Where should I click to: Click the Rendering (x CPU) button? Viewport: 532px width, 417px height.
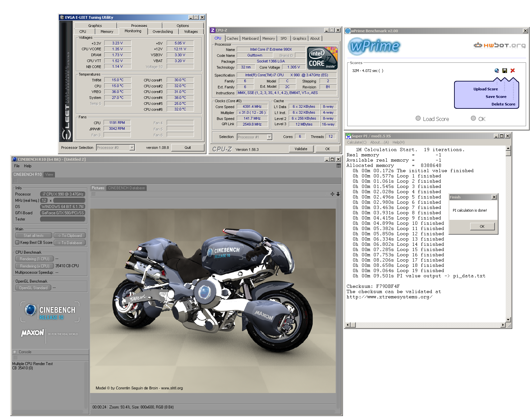click(x=35, y=266)
